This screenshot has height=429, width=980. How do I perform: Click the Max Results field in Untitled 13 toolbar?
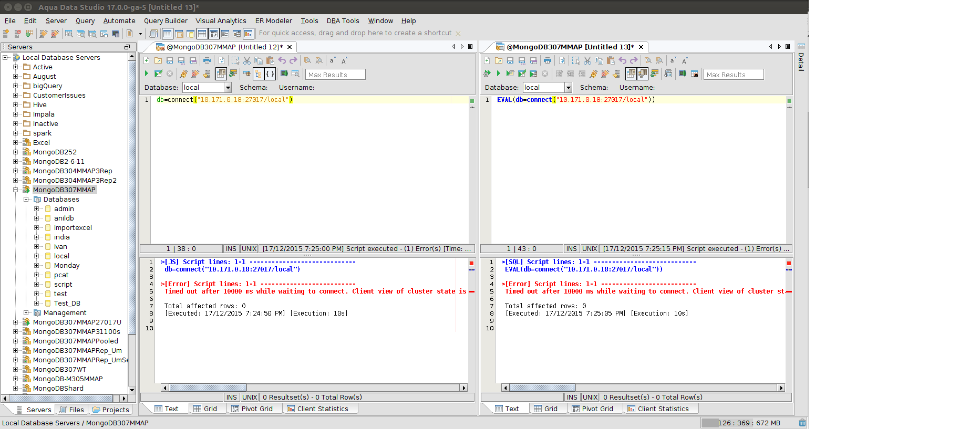click(x=734, y=75)
